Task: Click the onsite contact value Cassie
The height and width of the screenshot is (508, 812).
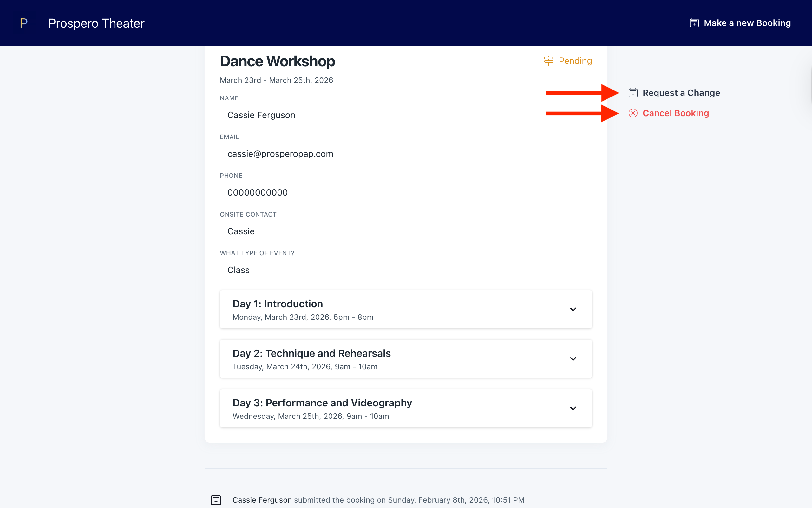Action: point(241,231)
